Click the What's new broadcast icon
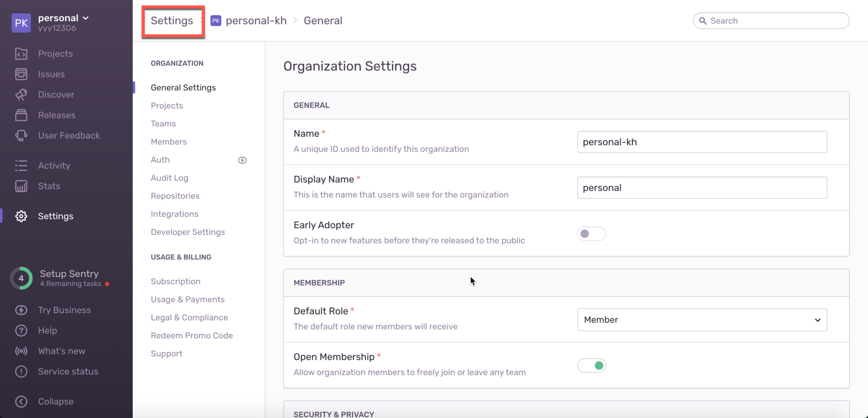This screenshot has width=868, height=418. 21,351
